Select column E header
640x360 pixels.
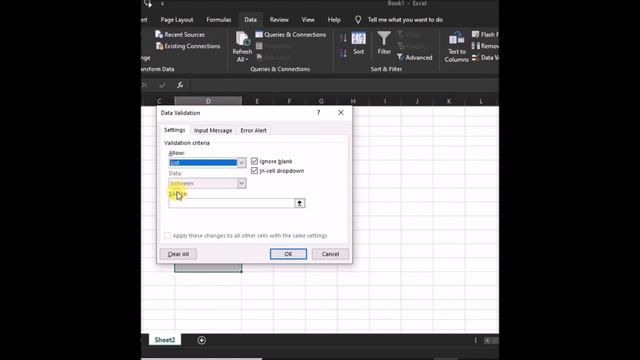pyautogui.click(x=257, y=101)
